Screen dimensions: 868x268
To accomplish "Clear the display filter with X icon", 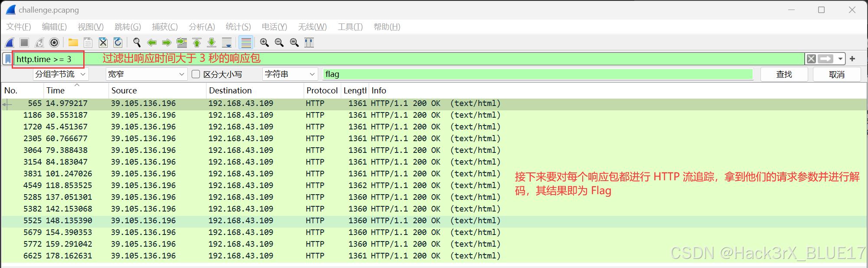I will pos(811,59).
